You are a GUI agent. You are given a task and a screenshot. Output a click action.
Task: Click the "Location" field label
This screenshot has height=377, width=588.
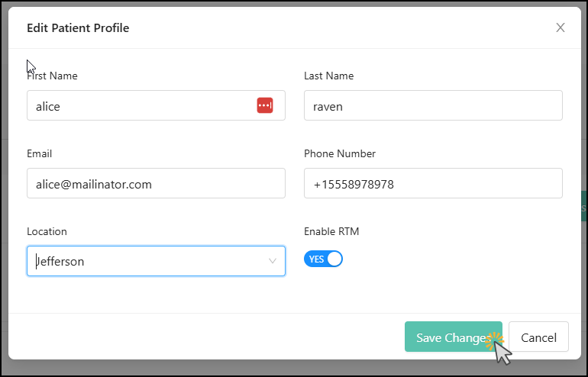47,231
